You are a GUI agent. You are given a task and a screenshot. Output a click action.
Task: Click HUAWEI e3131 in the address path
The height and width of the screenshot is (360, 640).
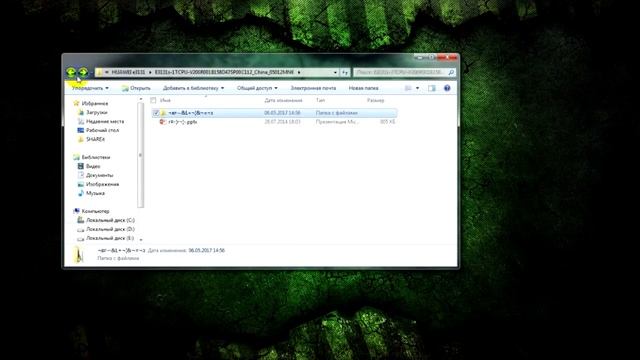(128, 72)
